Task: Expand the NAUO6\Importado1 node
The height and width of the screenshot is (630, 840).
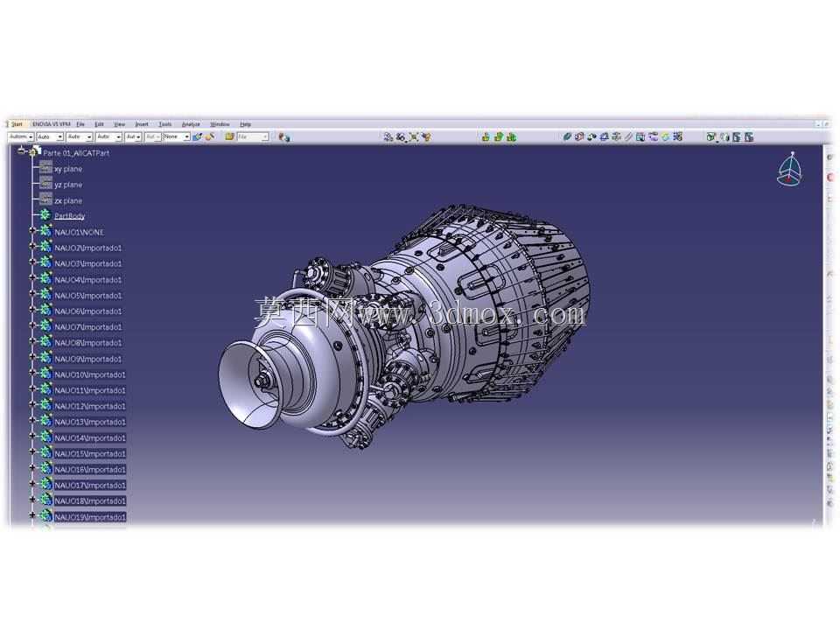Action: (x=32, y=310)
